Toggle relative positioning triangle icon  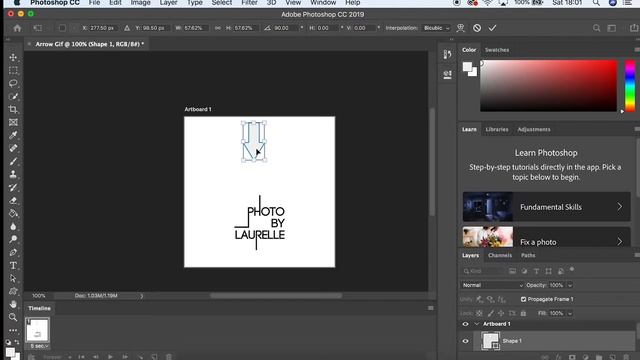click(x=127, y=28)
